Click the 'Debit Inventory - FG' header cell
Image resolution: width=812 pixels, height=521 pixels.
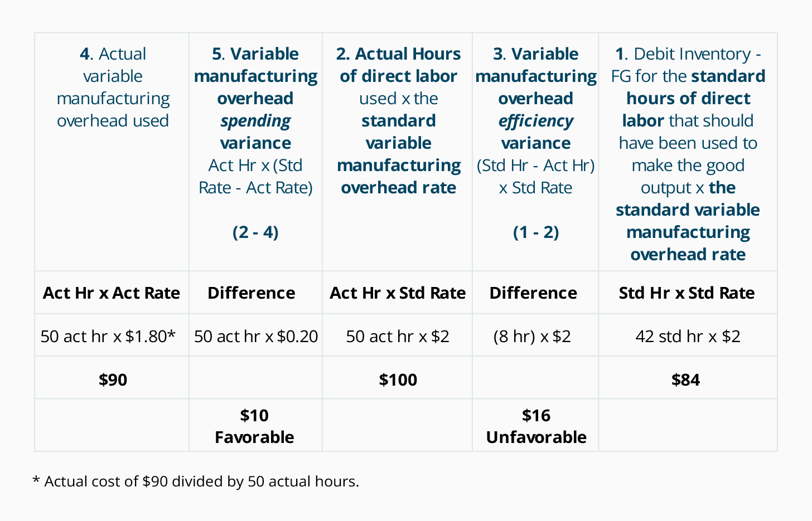[x=688, y=154]
